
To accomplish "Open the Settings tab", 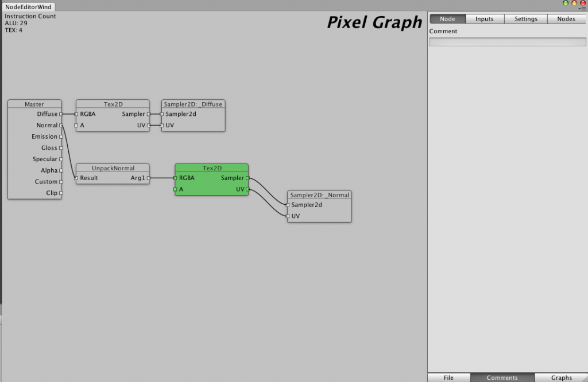I will coord(525,18).
